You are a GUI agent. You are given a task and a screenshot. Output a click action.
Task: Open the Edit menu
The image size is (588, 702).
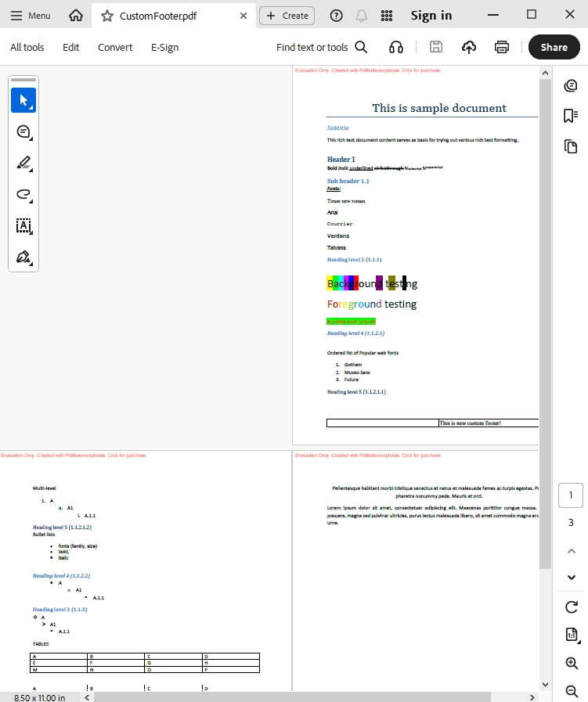tap(70, 48)
